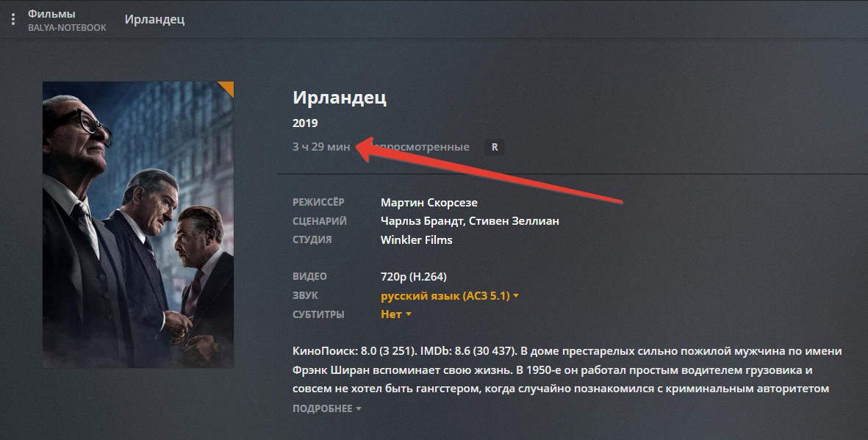Go to the 'Фильмы' library section
The width and height of the screenshot is (868, 440).
51,14
